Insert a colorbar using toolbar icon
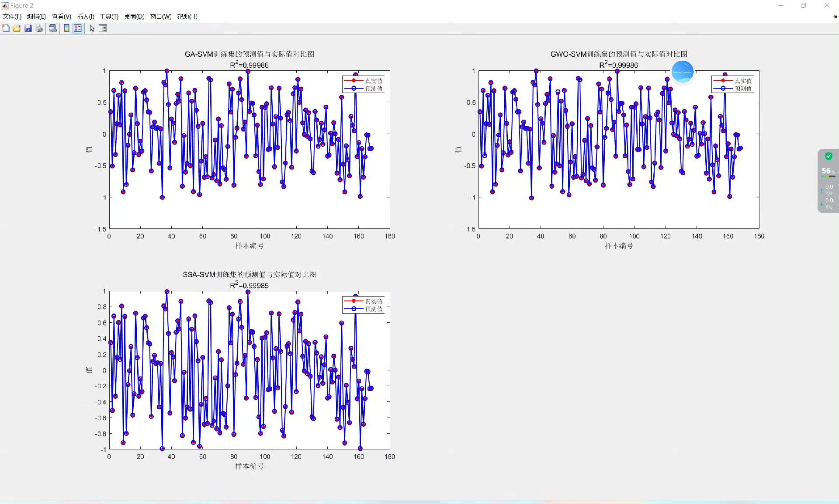The width and height of the screenshot is (839, 504). tap(66, 28)
